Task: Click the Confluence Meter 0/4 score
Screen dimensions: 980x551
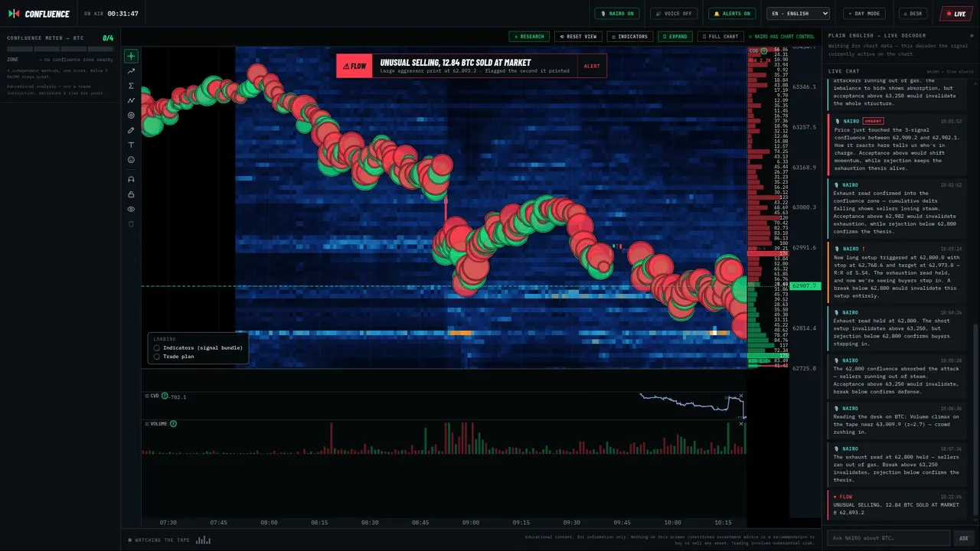Action: click(x=108, y=37)
